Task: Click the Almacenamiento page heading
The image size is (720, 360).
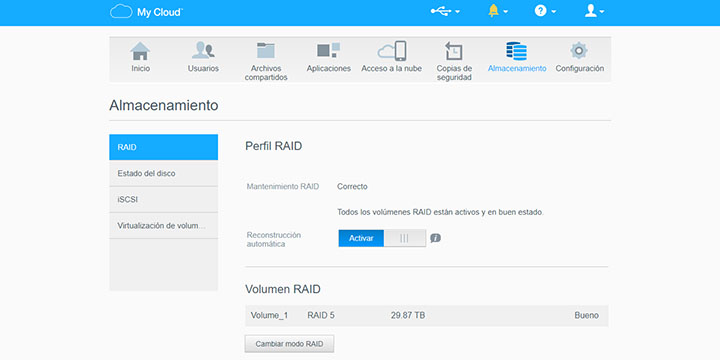Action: tap(163, 106)
